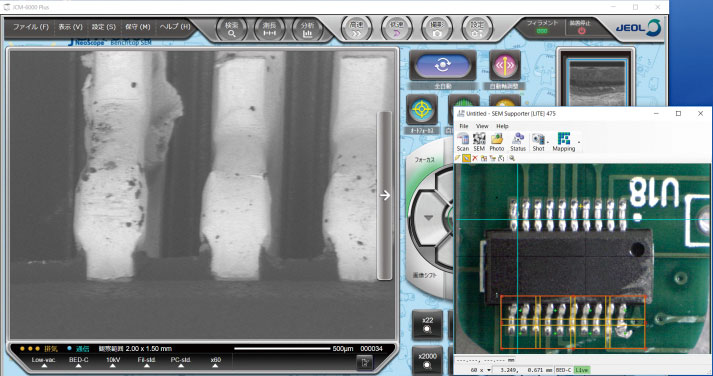
Task: Click the red X delete tool
Action: [475, 158]
